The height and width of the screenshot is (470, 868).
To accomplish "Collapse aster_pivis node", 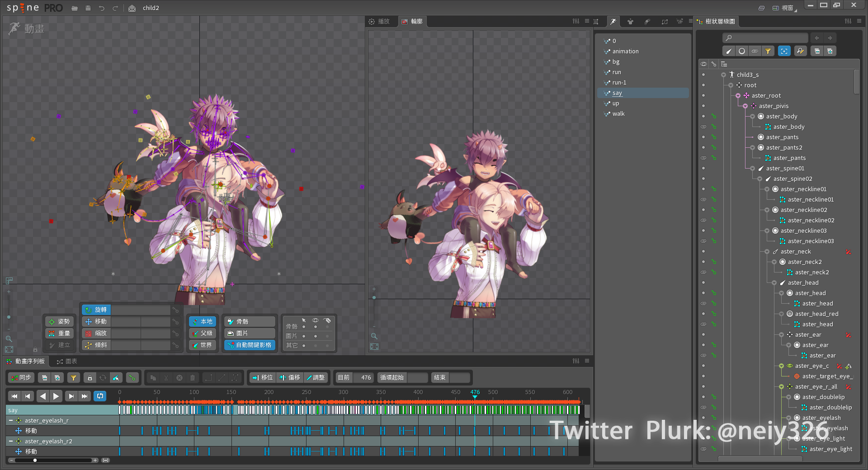I will pyautogui.click(x=745, y=106).
